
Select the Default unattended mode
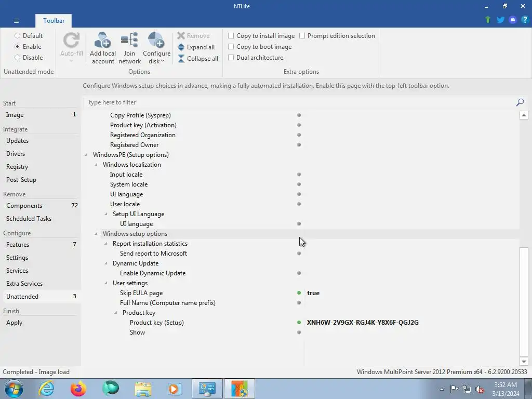click(x=17, y=36)
